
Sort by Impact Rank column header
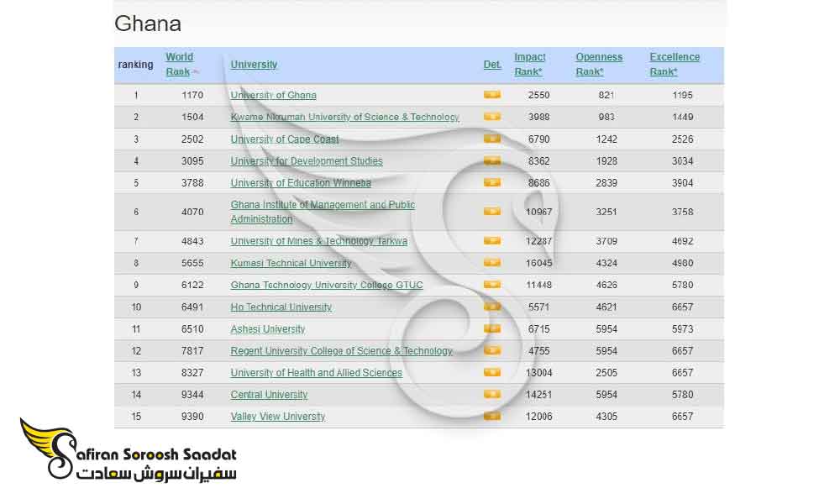530,65
